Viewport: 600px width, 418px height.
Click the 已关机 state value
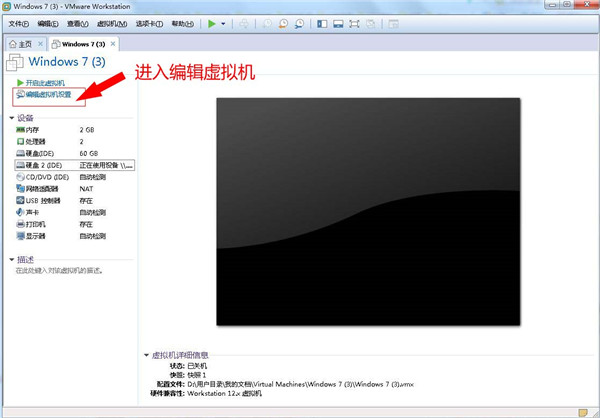(x=197, y=366)
